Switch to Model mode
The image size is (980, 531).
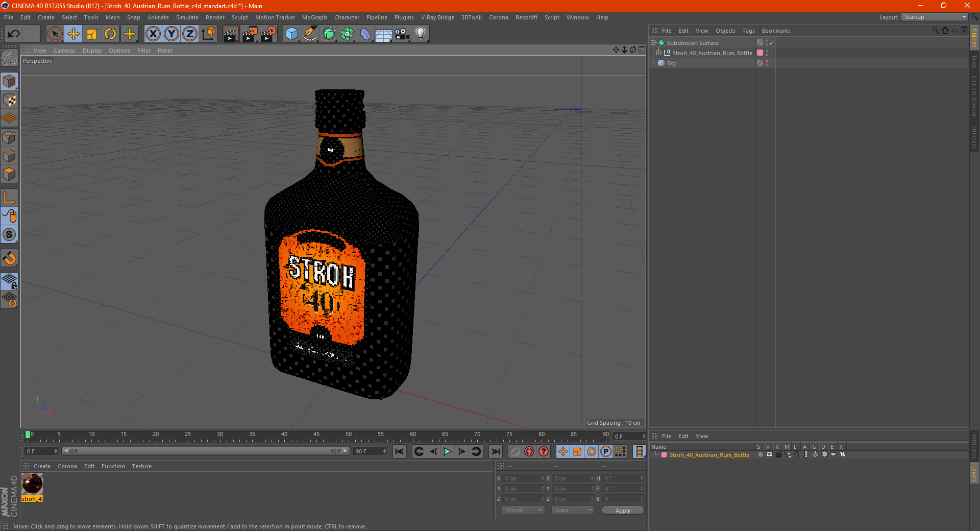(9, 82)
